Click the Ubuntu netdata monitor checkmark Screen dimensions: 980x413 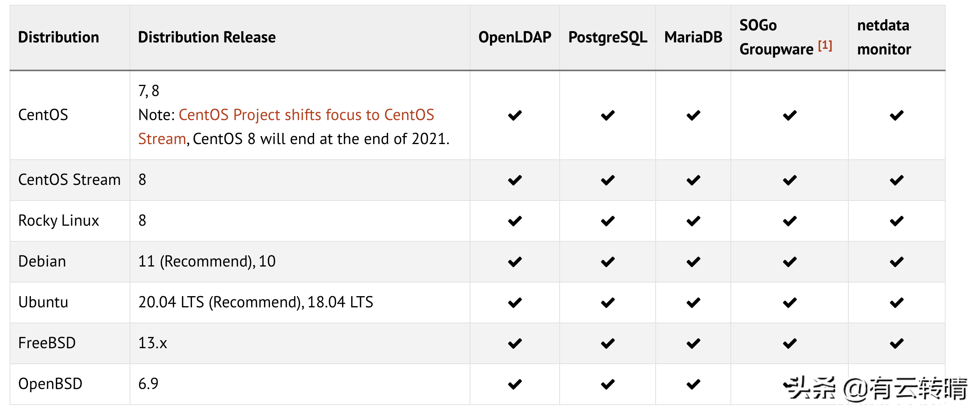tap(896, 303)
